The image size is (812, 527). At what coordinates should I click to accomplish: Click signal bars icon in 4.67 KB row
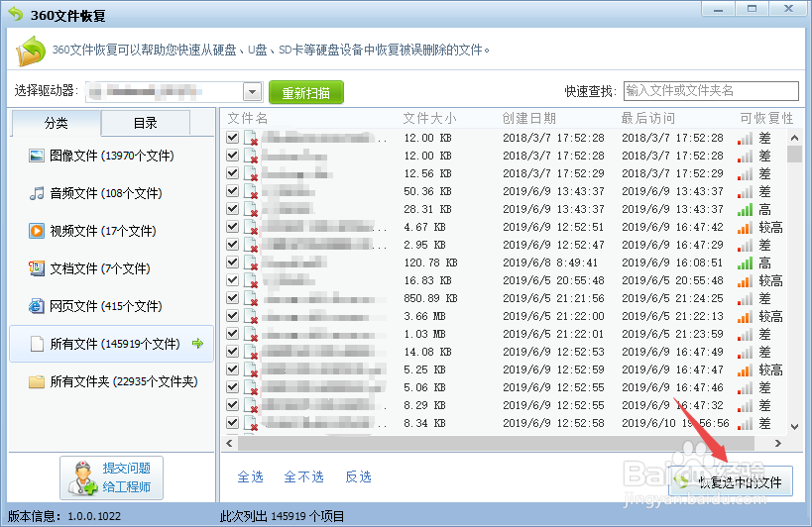[x=745, y=228]
